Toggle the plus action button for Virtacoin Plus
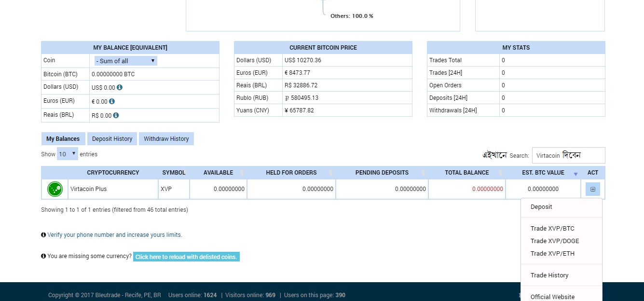This screenshot has height=301, width=644. click(x=593, y=189)
